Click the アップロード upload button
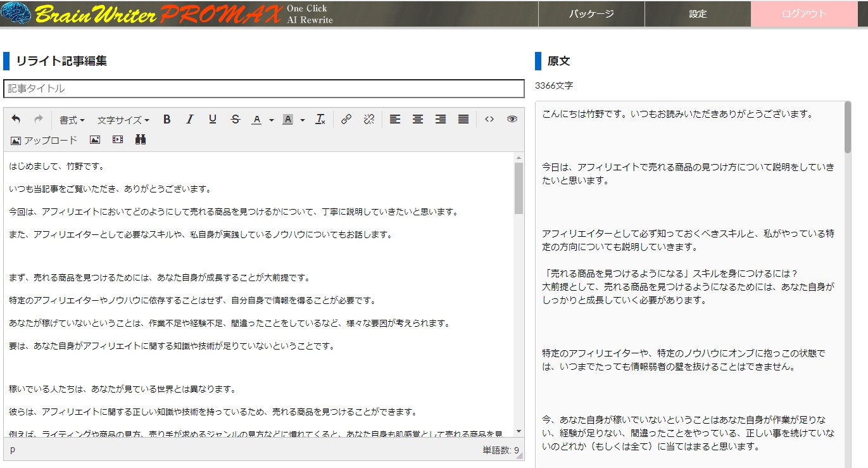 (x=44, y=140)
